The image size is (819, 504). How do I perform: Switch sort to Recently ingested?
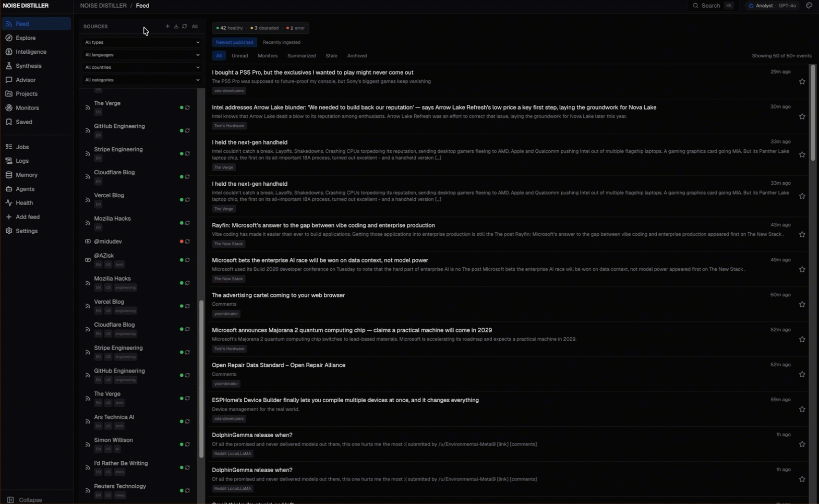click(x=282, y=42)
